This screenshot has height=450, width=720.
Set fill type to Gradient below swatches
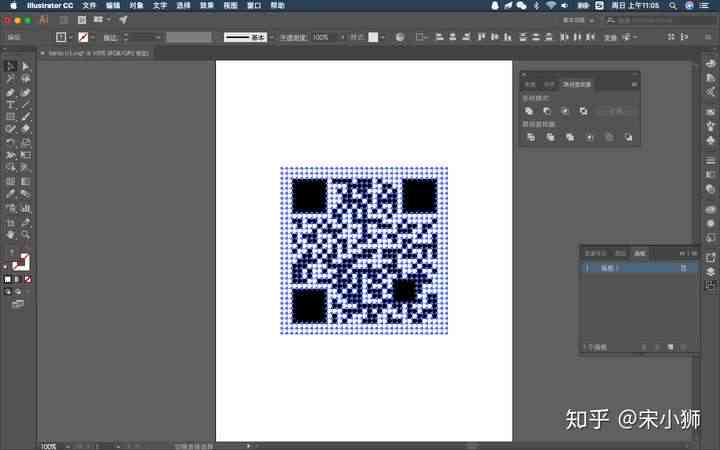17,279
